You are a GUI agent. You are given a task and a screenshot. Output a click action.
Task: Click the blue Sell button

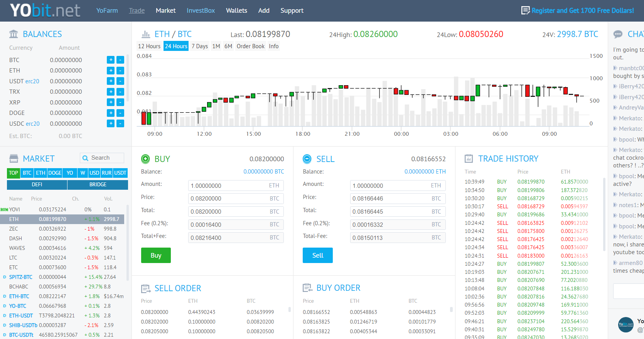pos(318,255)
